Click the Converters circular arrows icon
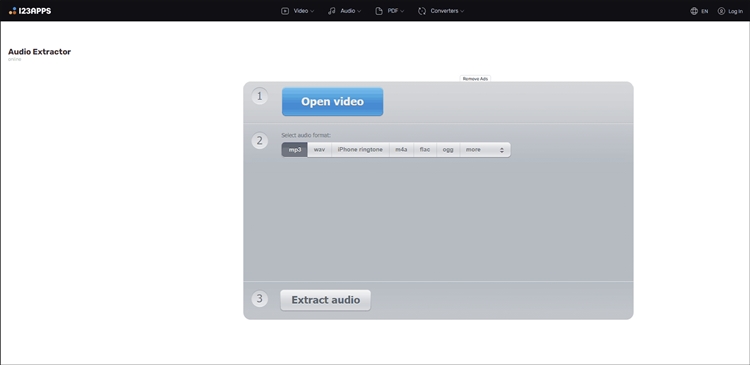 422,11
